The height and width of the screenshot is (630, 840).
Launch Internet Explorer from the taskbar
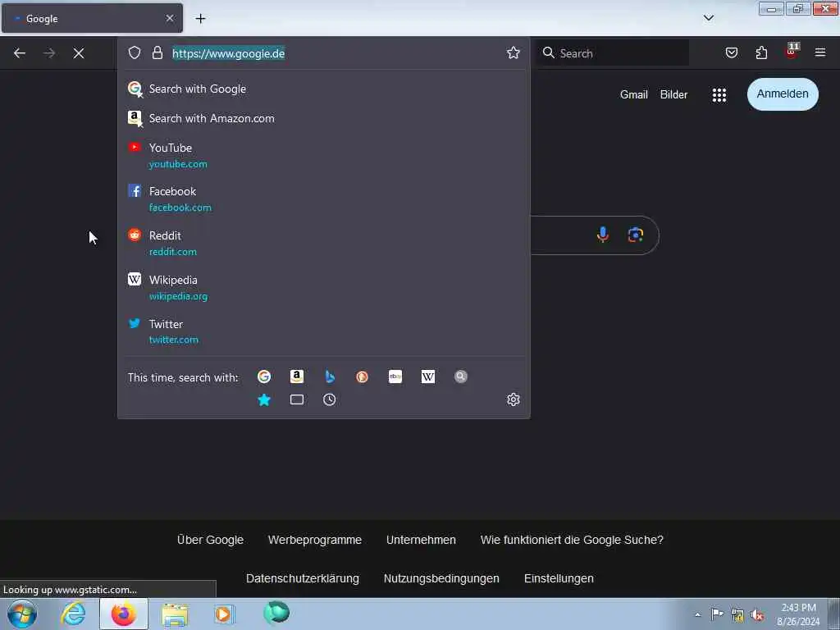coord(73,614)
